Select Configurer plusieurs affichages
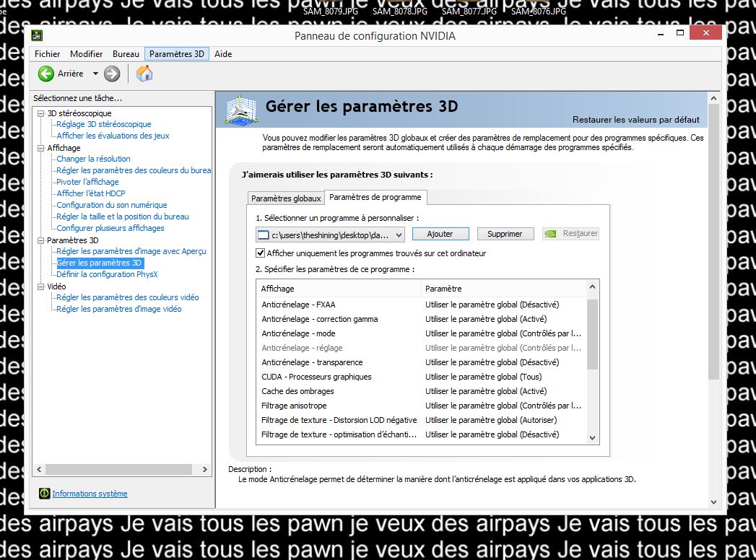This screenshot has width=756, height=560. point(110,229)
